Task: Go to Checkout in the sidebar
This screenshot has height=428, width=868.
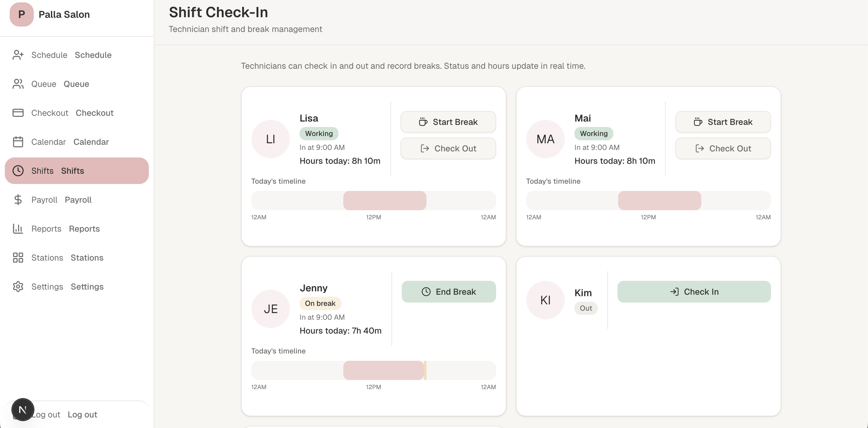Action: [77, 113]
